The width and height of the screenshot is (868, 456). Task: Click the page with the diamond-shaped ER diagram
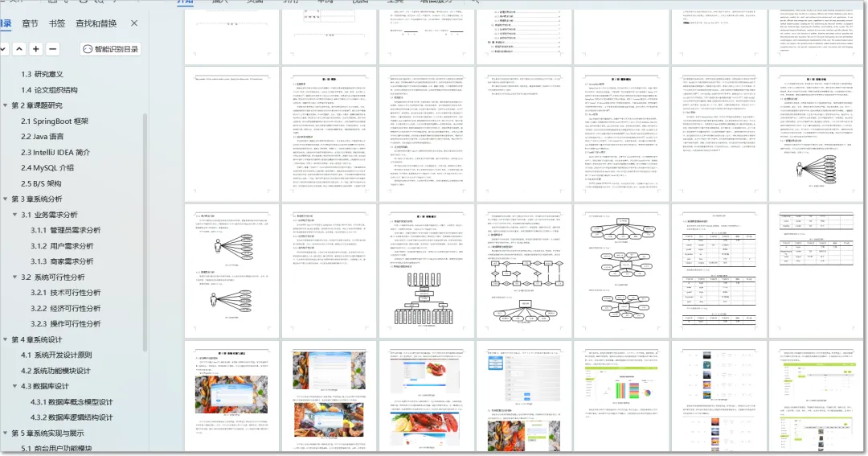coord(524,271)
